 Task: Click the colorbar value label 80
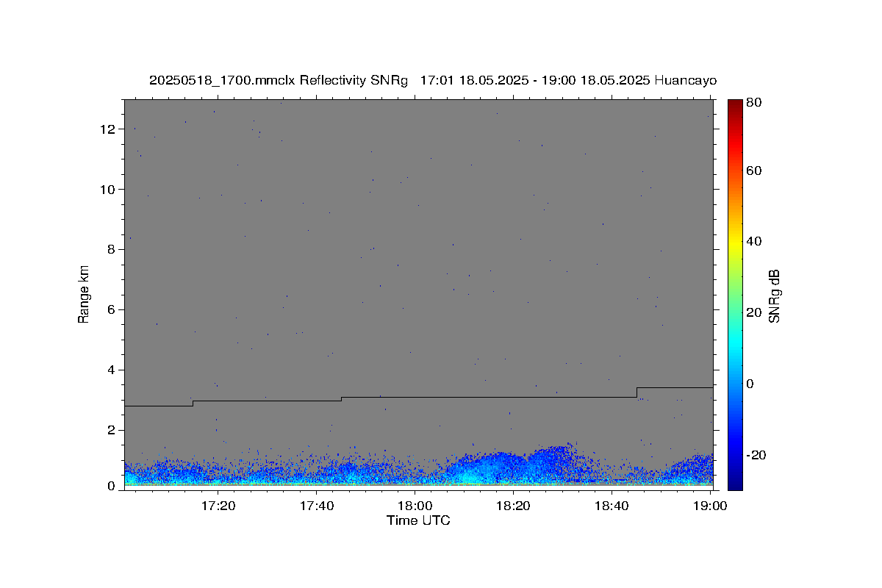point(755,103)
